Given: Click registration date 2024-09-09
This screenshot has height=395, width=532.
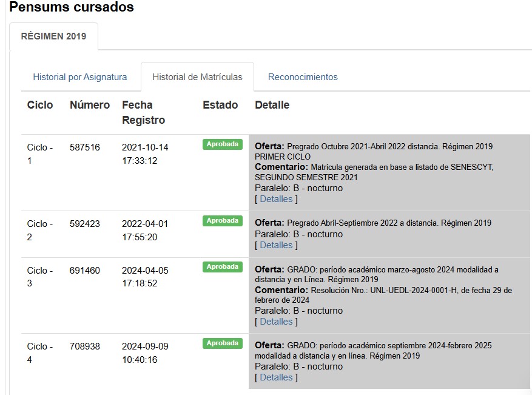Looking at the screenshot, I should point(145,346).
